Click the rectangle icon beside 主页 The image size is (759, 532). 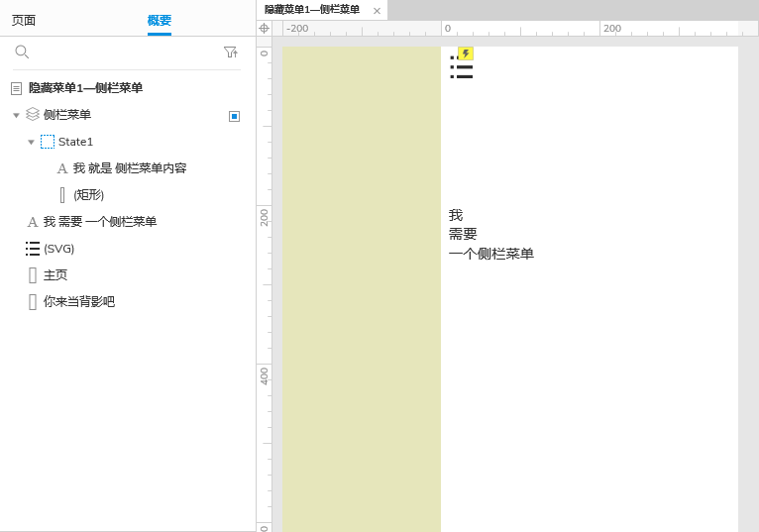pyautogui.click(x=33, y=275)
